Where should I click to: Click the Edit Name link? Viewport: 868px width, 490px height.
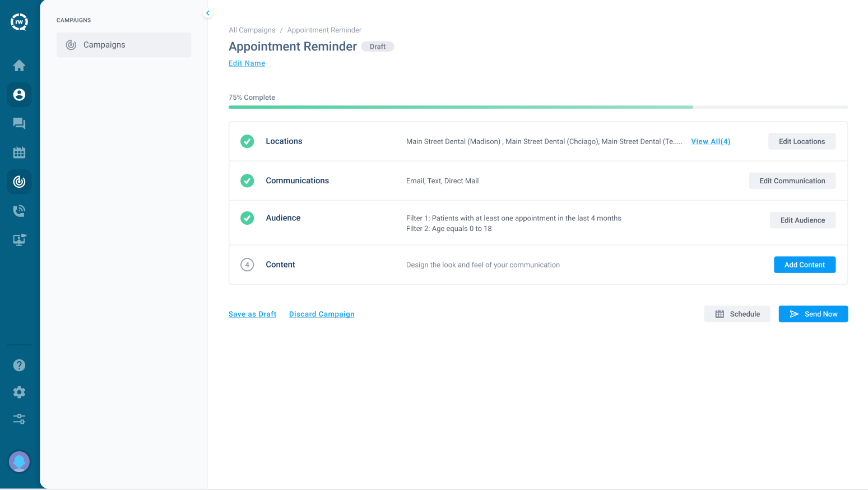click(x=247, y=63)
